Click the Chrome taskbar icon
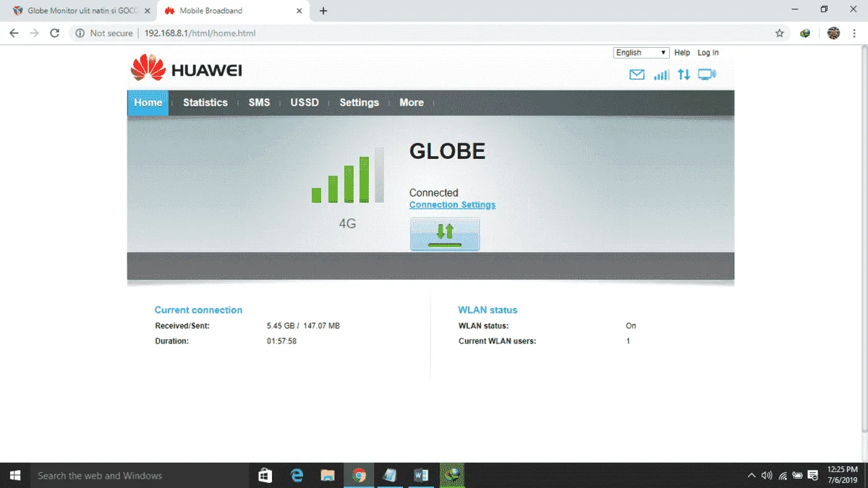Viewport: 868px width, 488px height. point(359,475)
